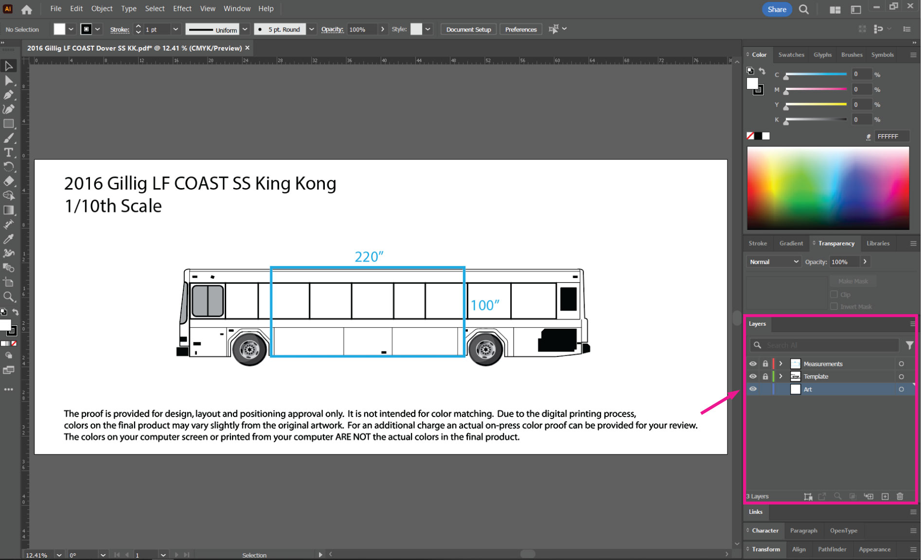Click the Create New Layer icon
The image size is (924, 560).
886,496
